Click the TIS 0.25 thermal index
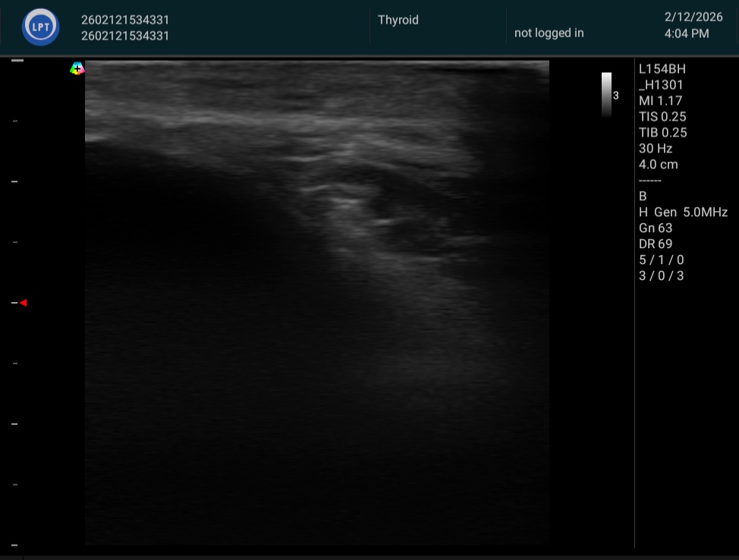The image size is (739, 560). coord(662,117)
